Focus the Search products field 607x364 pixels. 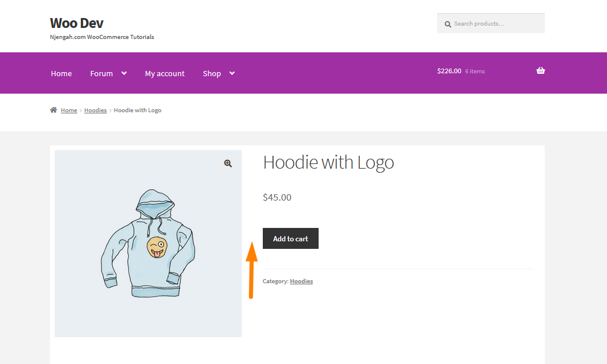[x=491, y=24]
